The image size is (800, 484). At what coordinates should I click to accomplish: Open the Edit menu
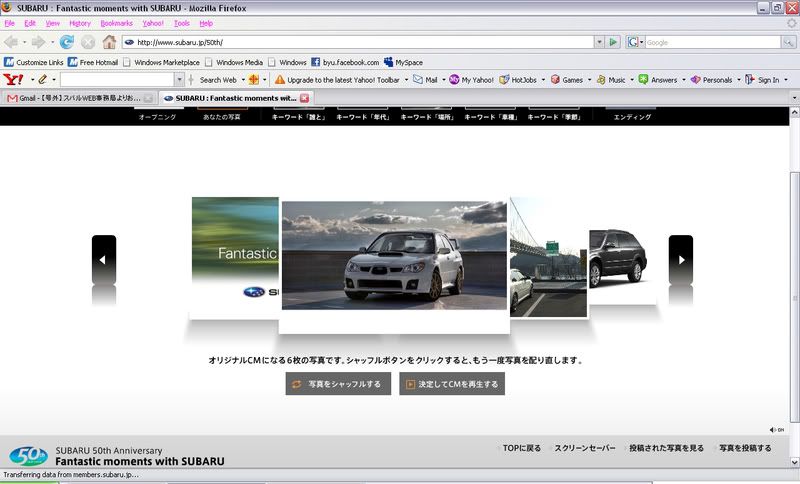(30, 23)
